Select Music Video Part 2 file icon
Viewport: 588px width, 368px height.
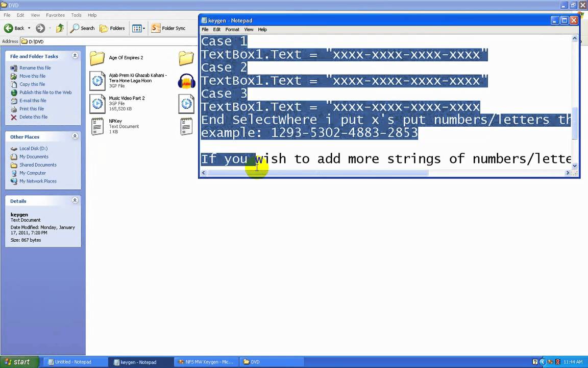pyautogui.click(x=97, y=104)
